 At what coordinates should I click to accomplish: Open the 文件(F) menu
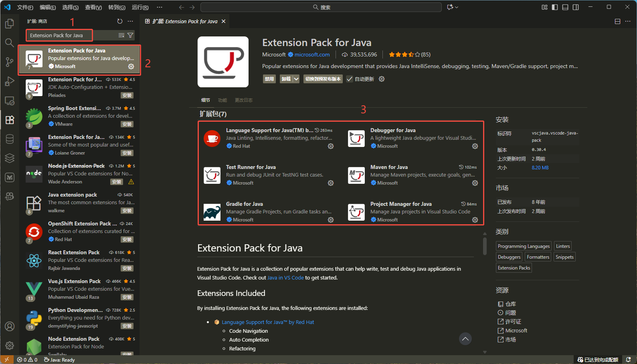(x=25, y=7)
